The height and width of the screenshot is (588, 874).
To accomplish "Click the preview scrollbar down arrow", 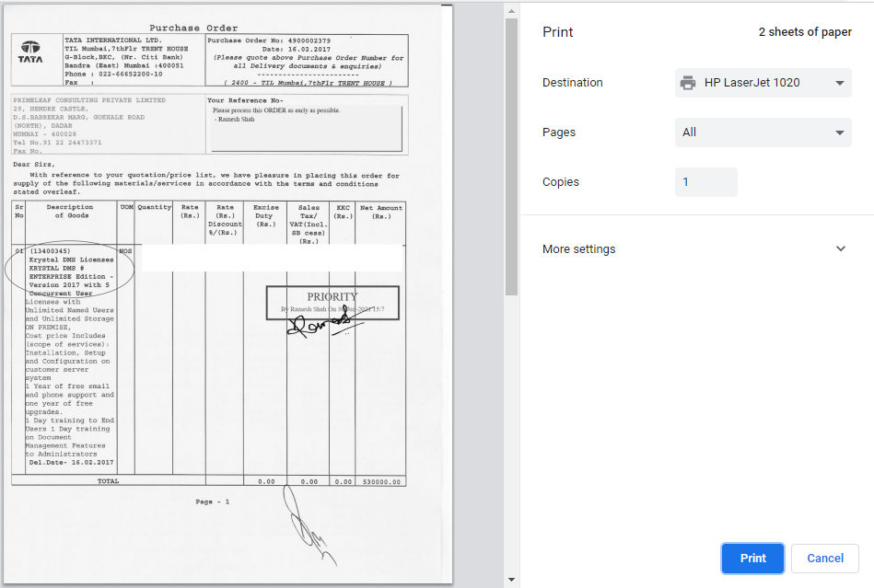I will click(x=511, y=580).
